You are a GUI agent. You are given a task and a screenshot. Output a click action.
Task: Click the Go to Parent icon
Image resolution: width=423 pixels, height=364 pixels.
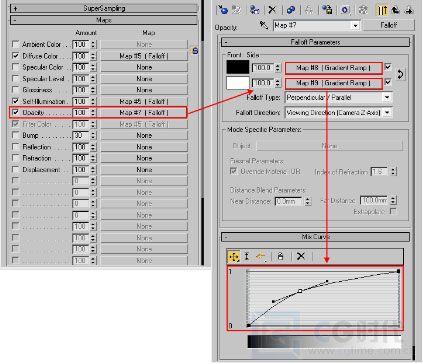click(x=395, y=10)
